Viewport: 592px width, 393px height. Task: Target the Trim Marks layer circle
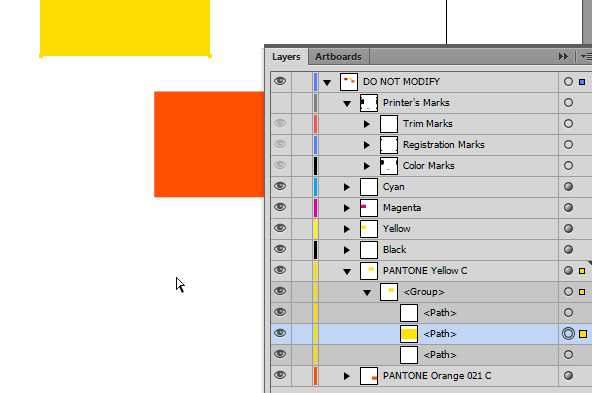click(x=568, y=123)
